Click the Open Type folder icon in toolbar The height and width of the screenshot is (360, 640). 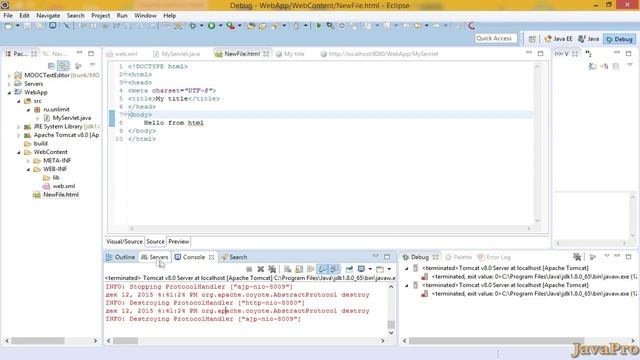click(251, 26)
